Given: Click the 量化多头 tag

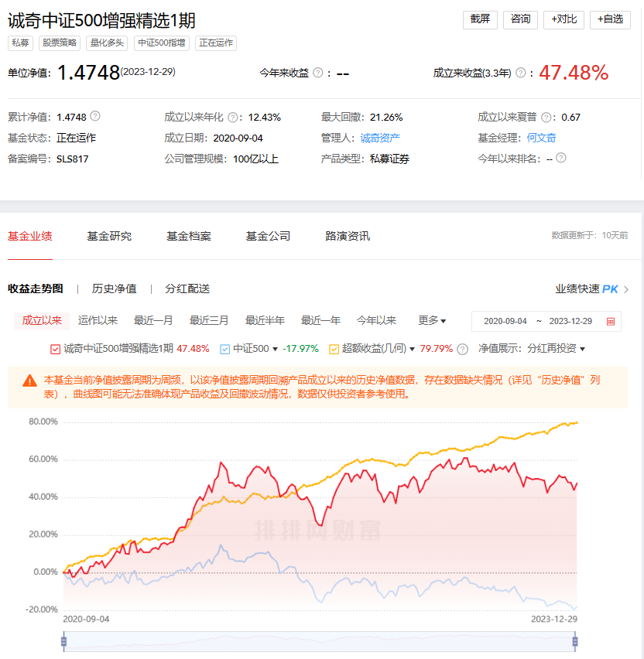Looking at the screenshot, I should (107, 43).
